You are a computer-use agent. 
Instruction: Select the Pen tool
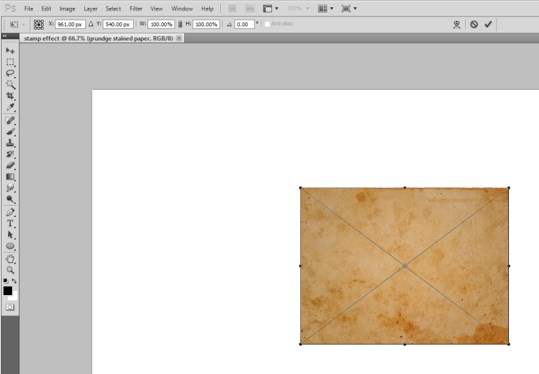(x=10, y=212)
